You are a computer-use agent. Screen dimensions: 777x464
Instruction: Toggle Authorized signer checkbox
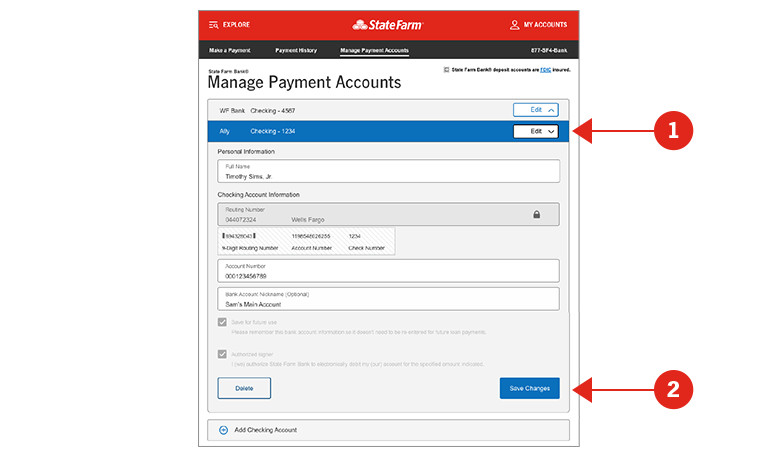(x=222, y=354)
